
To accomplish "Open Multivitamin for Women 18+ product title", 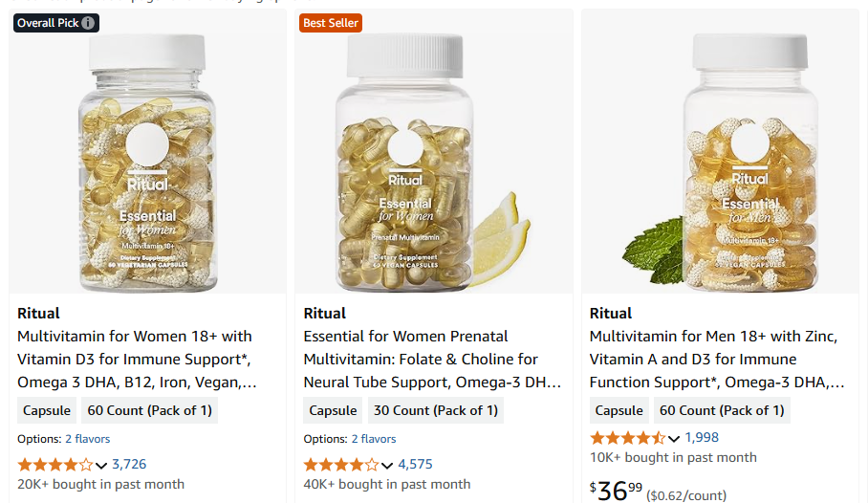I will point(136,360).
